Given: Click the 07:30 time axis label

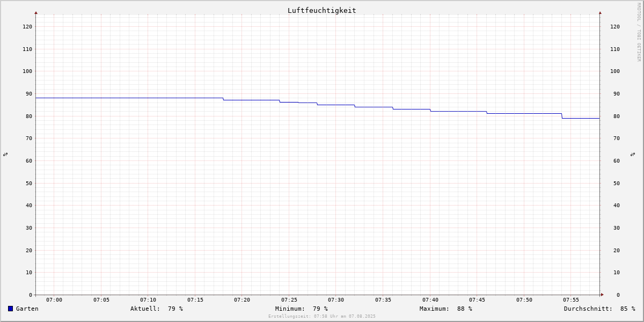Looking at the screenshot, I should [336, 300].
